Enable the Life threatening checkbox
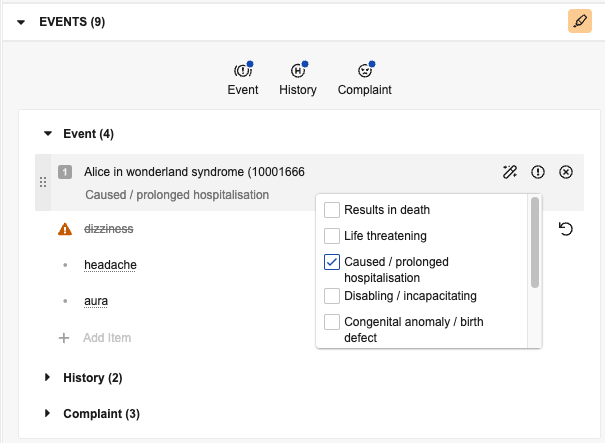The height and width of the screenshot is (443, 605). 332,236
